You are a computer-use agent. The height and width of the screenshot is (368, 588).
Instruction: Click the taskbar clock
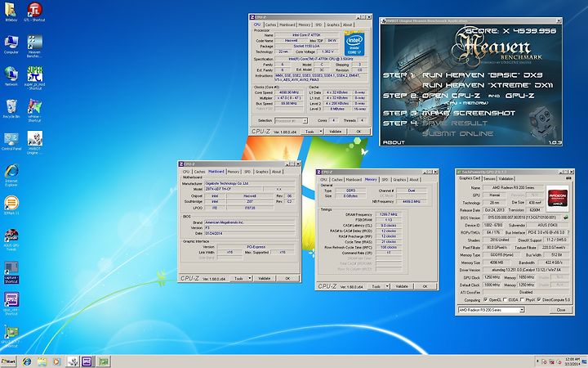[x=572, y=361]
